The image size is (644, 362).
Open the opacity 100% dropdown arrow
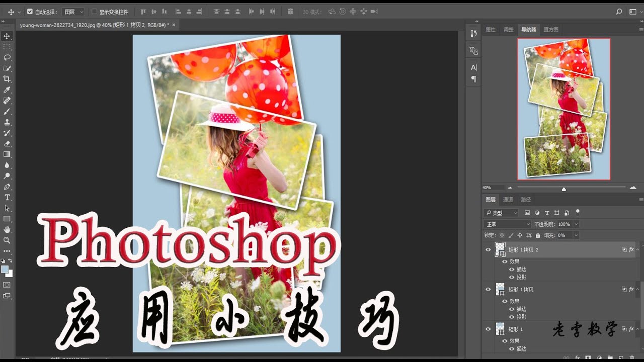(x=576, y=224)
